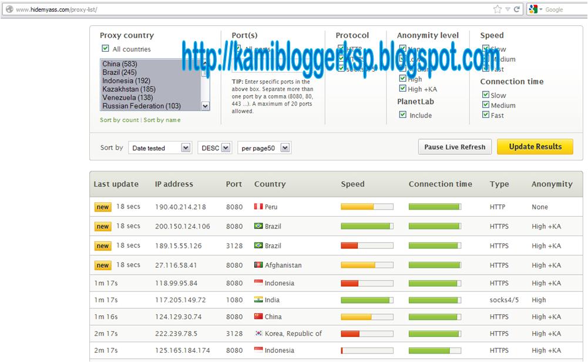Click the Anonymity column header
The height and width of the screenshot is (364, 588).
tap(552, 184)
